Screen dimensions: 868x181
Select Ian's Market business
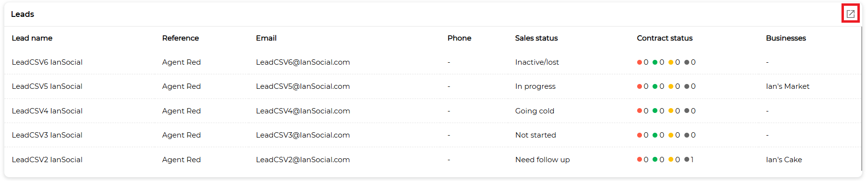(x=788, y=86)
